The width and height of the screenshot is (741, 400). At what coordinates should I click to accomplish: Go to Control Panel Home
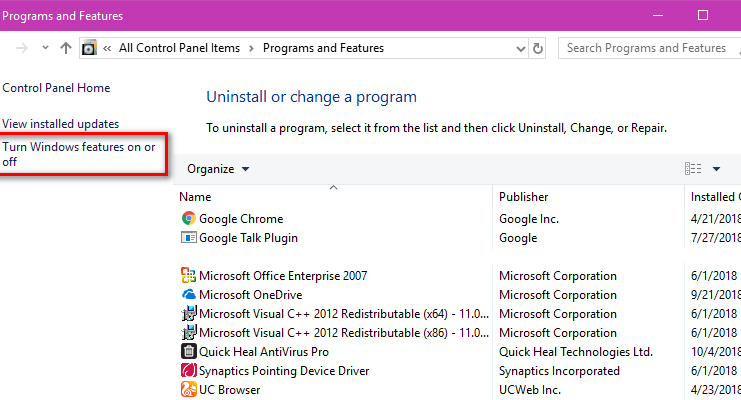coord(56,88)
